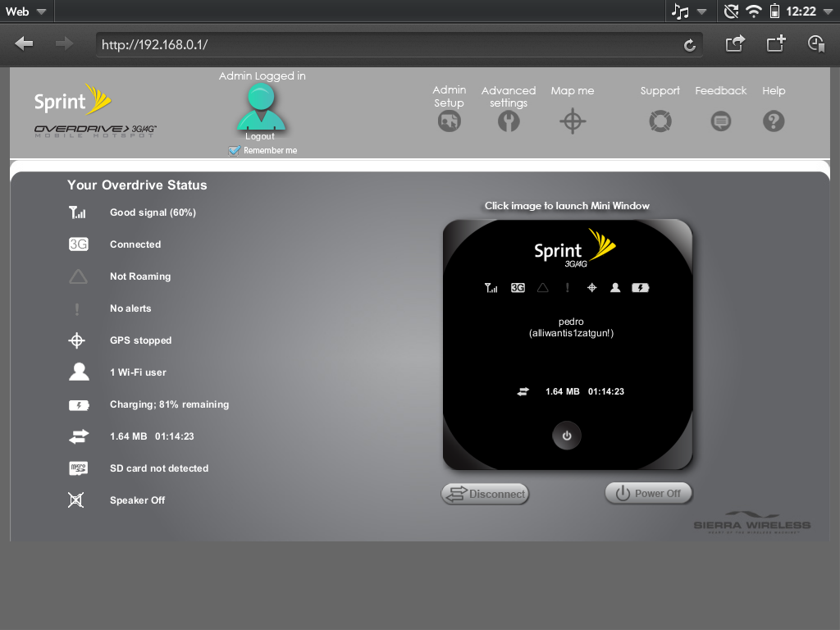Click the Speaker Off icon
Image resolution: width=840 pixels, height=630 pixels.
coord(76,500)
